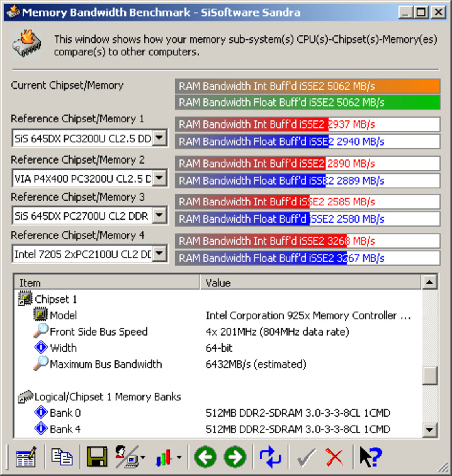The image size is (452, 476).
Task: Click the title bar application icon
Action: (x=13, y=12)
